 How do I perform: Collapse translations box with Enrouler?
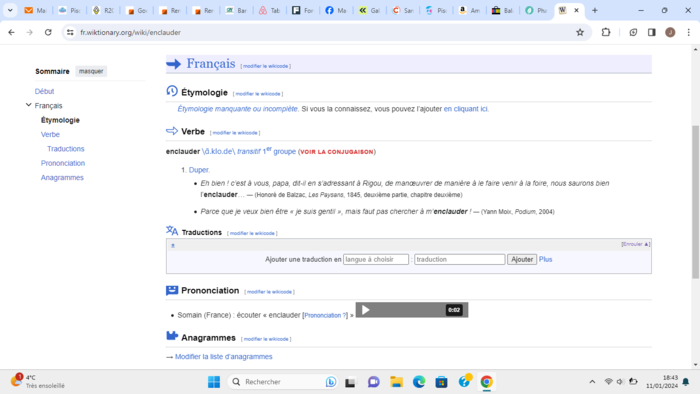[x=635, y=244]
